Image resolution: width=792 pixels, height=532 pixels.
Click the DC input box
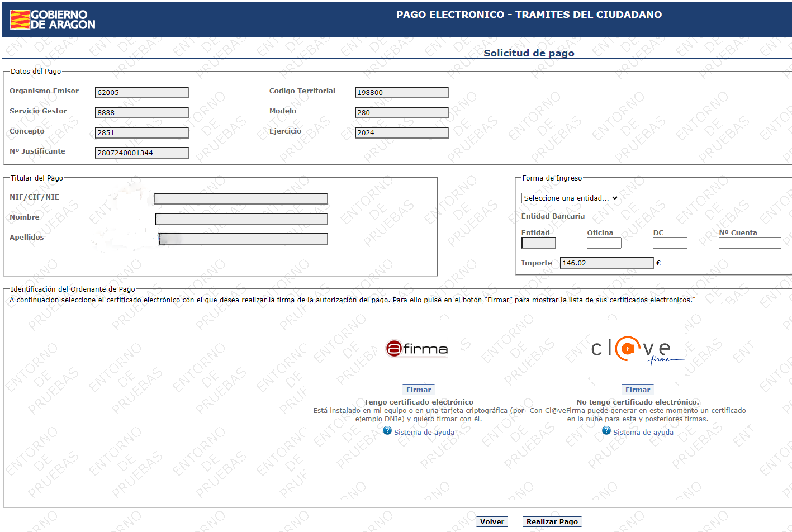coord(670,243)
